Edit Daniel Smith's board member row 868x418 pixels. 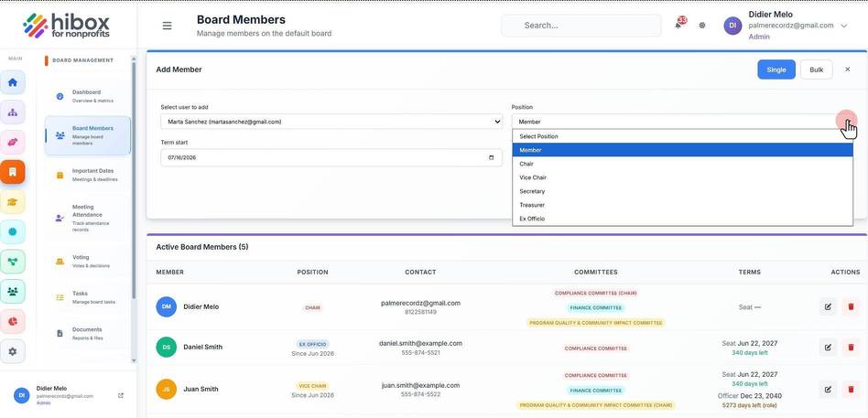click(828, 348)
